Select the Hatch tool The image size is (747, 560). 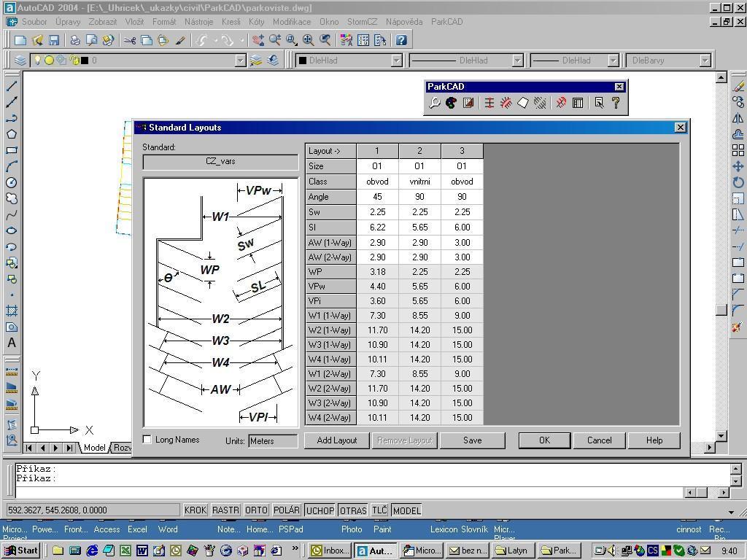point(12,311)
